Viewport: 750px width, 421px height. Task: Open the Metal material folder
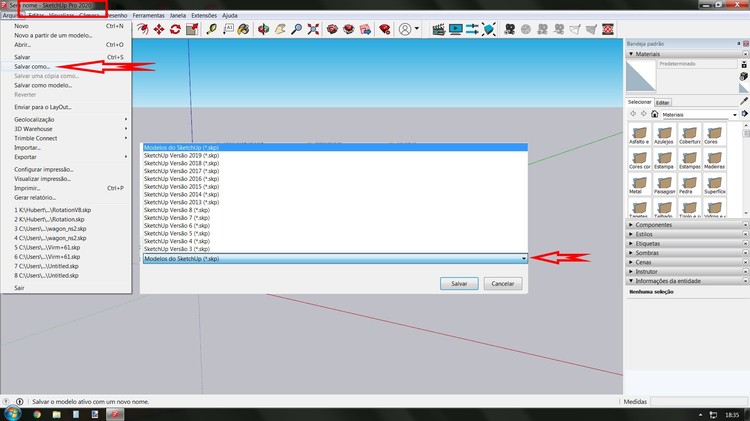pyautogui.click(x=640, y=184)
